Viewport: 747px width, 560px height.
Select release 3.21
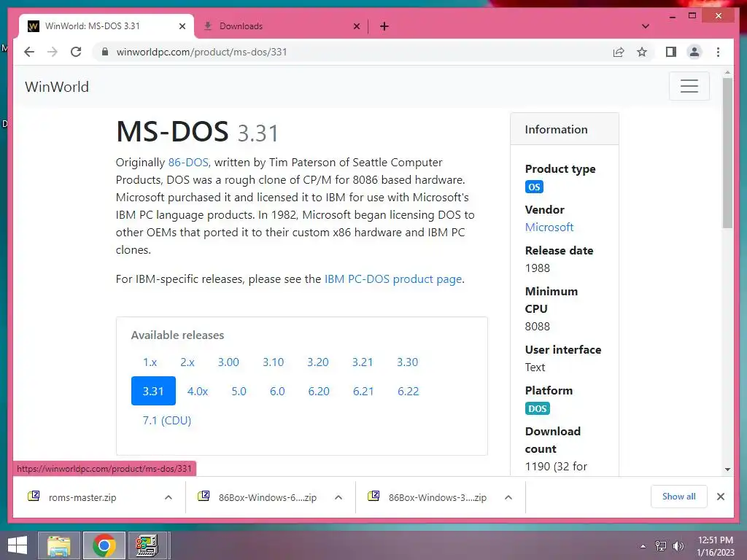coord(363,362)
